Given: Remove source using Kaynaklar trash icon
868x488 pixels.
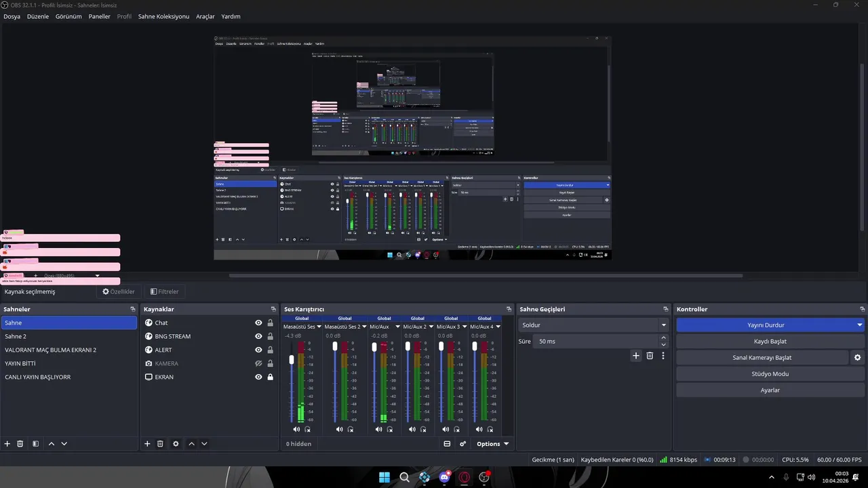Looking at the screenshot, I should 160,444.
